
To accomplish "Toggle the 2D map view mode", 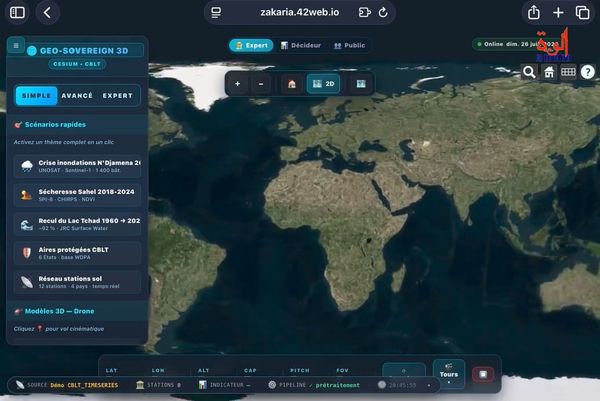I will (323, 83).
